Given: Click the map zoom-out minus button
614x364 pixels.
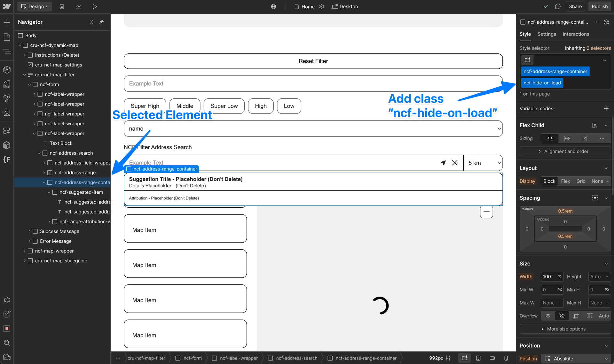Looking at the screenshot, I should 486,212.
